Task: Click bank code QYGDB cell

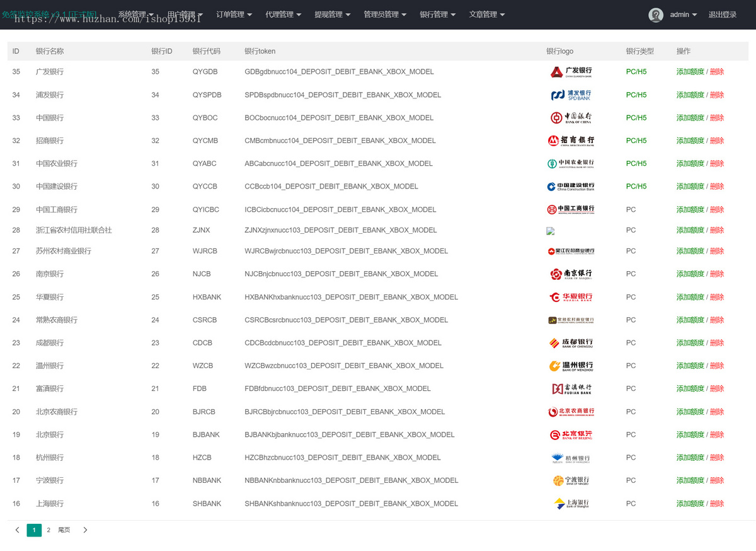Action: pos(205,72)
